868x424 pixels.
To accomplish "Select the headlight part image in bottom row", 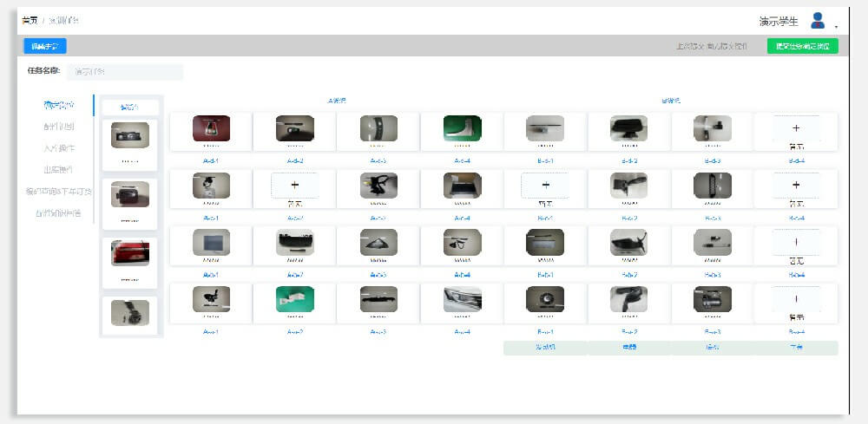I will point(462,299).
